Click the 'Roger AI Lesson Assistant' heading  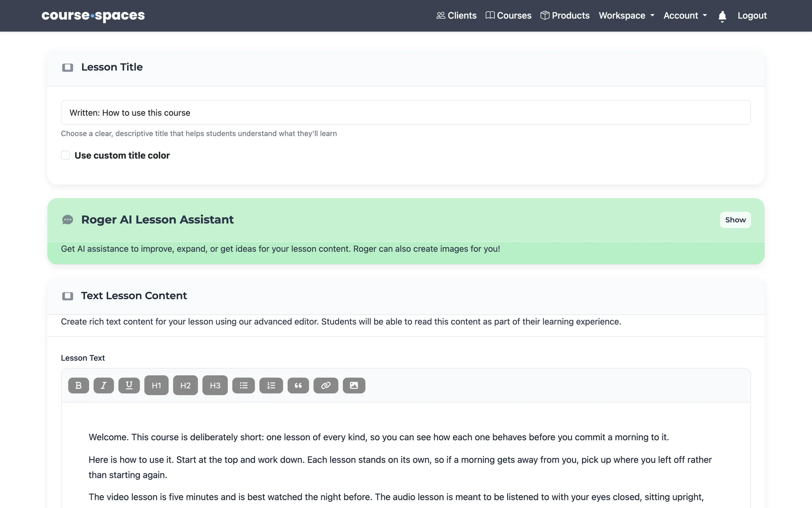coord(157,220)
